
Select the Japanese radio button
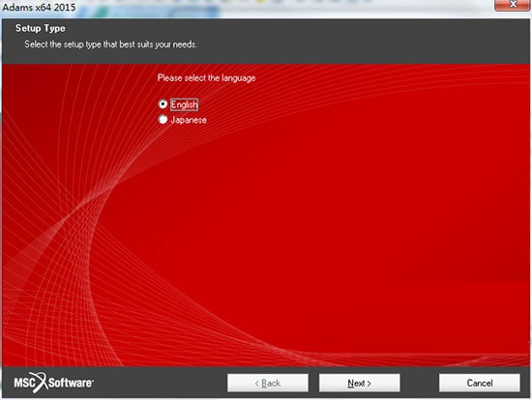point(163,119)
